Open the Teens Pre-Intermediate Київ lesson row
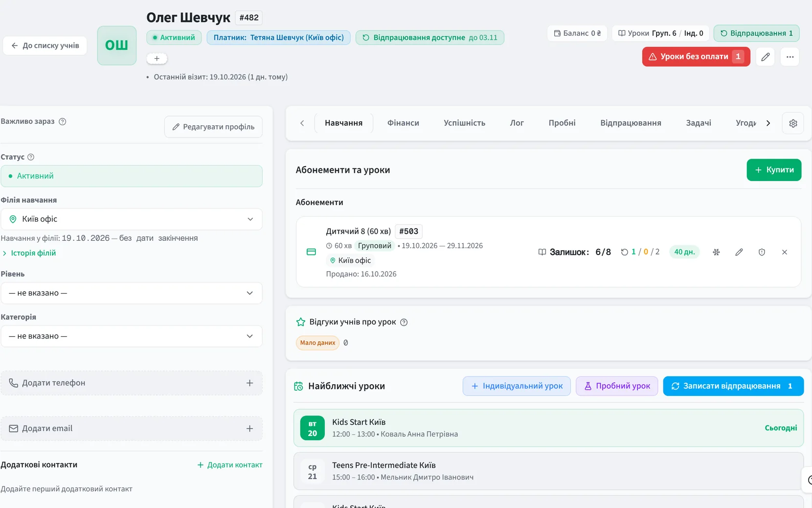Image resolution: width=812 pixels, height=508 pixels. pos(548,471)
